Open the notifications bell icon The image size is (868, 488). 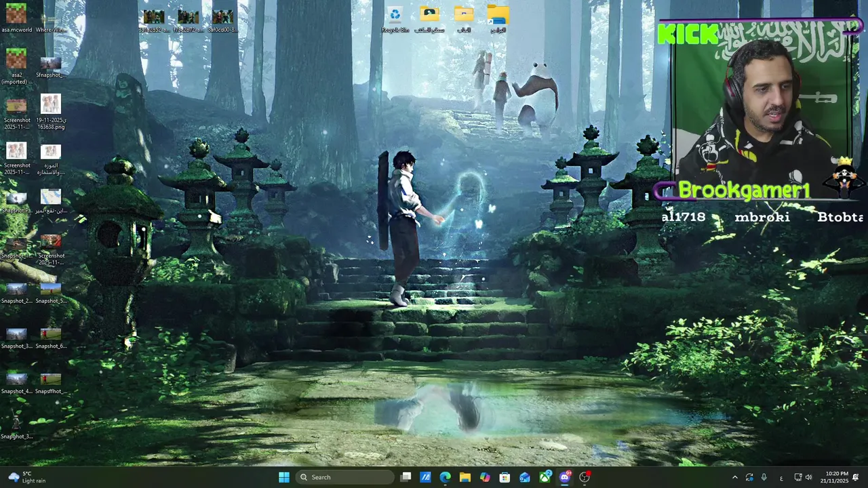(856, 478)
